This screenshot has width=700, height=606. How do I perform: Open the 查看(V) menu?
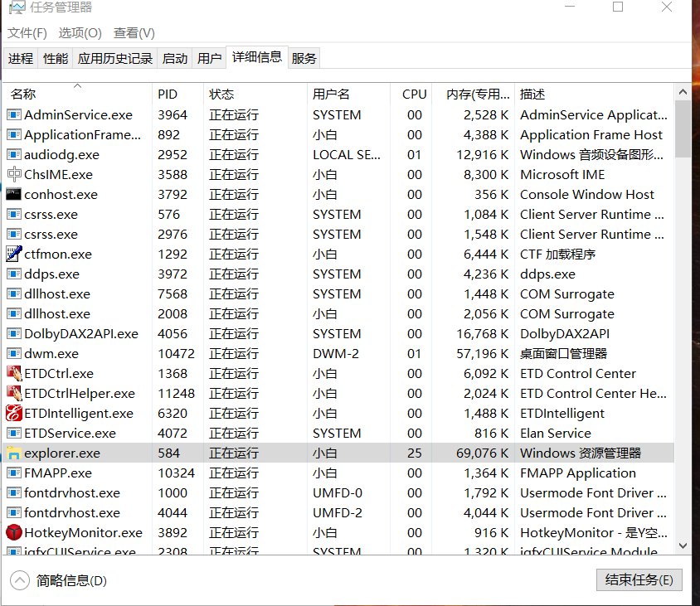click(134, 33)
